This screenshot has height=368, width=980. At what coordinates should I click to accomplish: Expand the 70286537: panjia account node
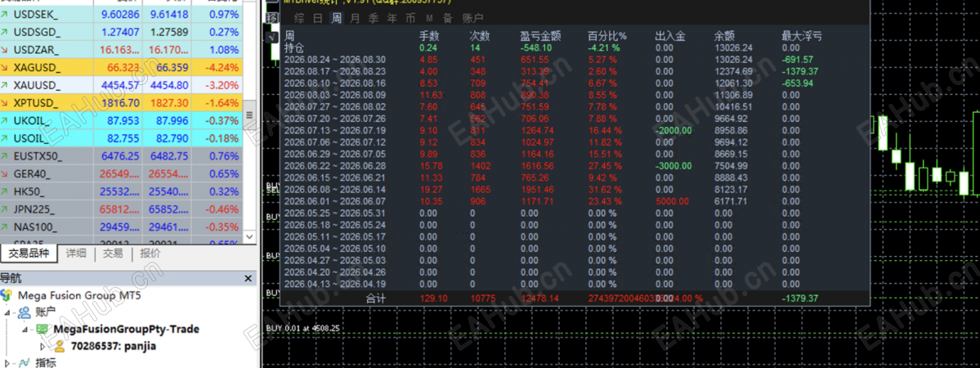[43, 346]
